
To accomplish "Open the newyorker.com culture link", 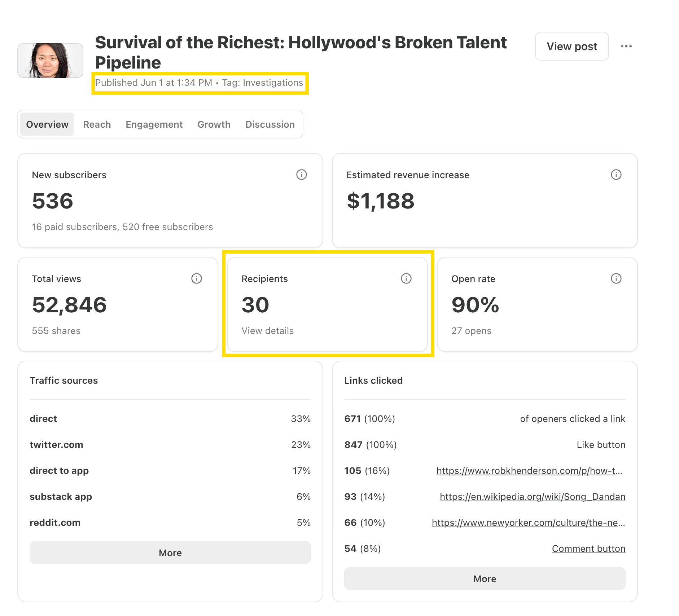I will (529, 523).
